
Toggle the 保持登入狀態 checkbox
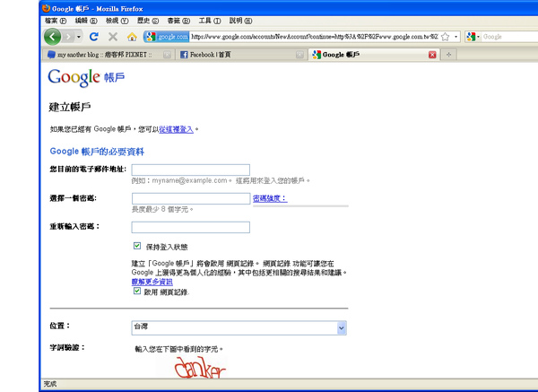coord(137,246)
